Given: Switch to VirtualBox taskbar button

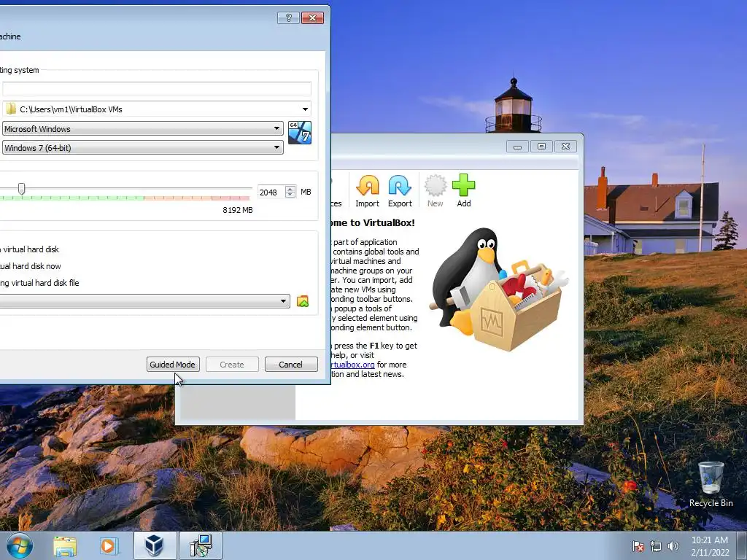Looking at the screenshot, I should click(x=155, y=545).
